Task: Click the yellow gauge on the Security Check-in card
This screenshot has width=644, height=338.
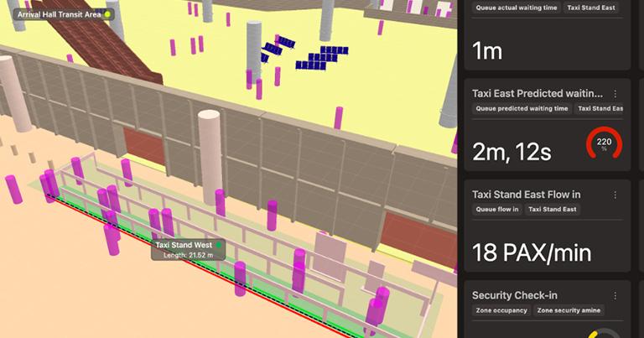Action: [604, 333]
